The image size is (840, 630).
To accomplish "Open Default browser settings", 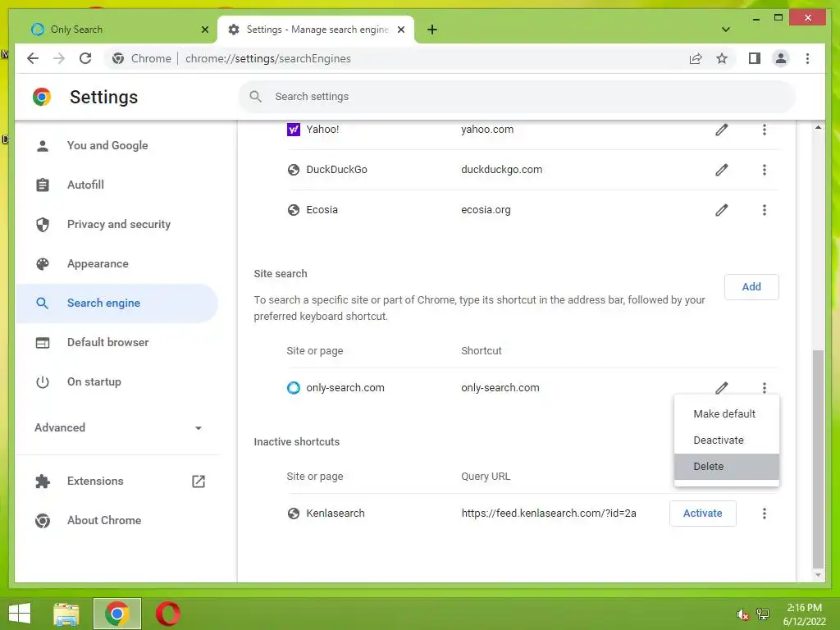I will coord(116,342).
